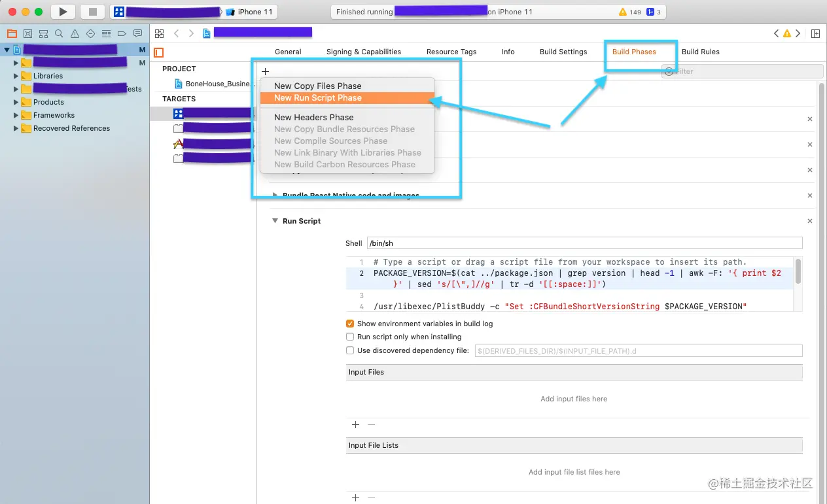827x504 pixels.
Task: Delete the Run Script phase with X
Action: point(810,221)
